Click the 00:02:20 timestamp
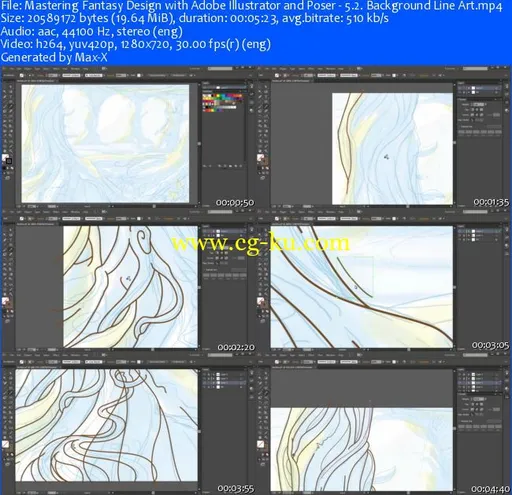 click(x=236, y=347)
